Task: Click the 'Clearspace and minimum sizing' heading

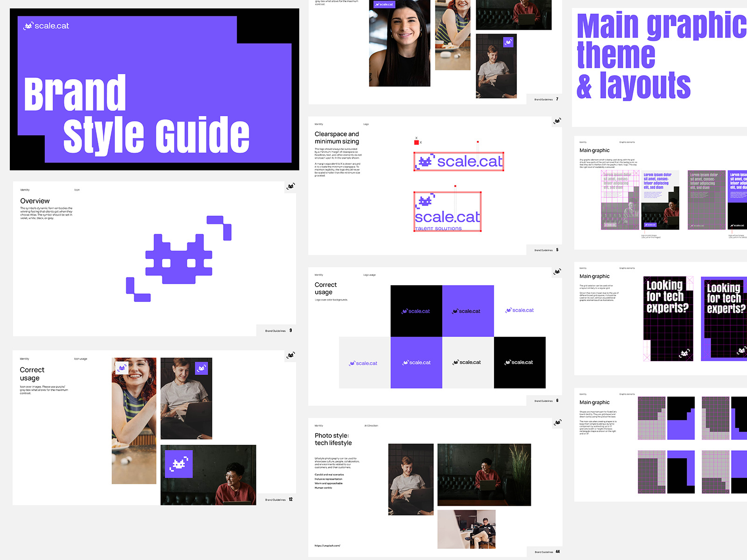Action: pyautogui.click(x=337, y=138)
